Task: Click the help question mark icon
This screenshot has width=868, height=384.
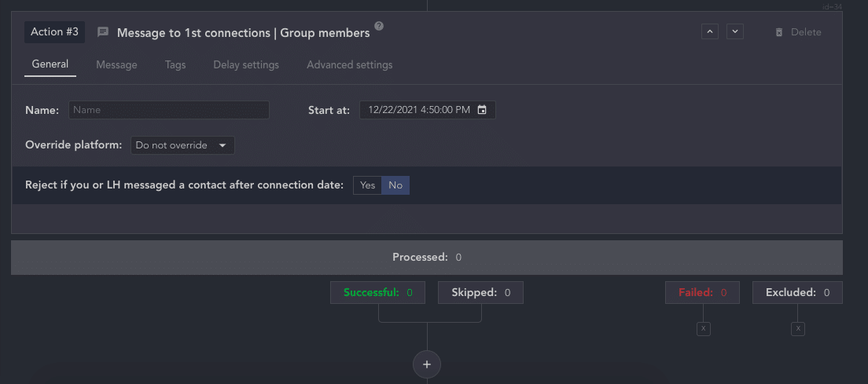Action: coord(379,27)
